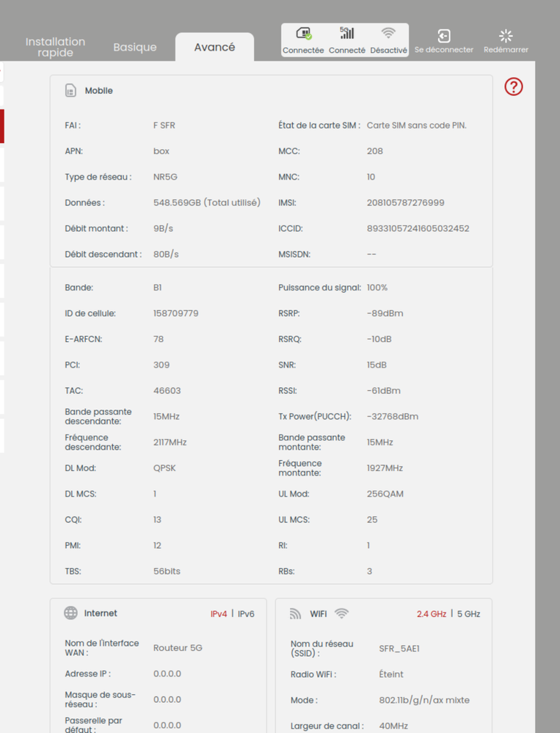Click the Mobile section SIM icon
This screenshot has width=560, height=733.
click(x=71, y=90)
